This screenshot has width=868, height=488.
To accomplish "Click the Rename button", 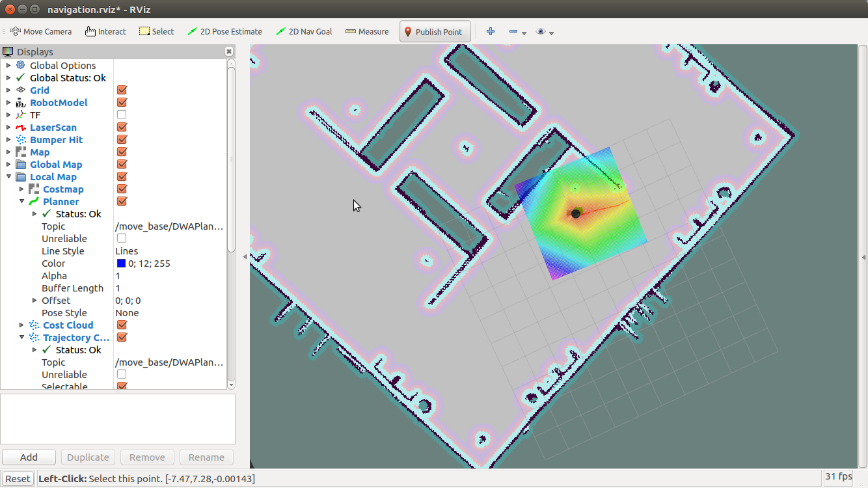I will click(x=206, y=457).
